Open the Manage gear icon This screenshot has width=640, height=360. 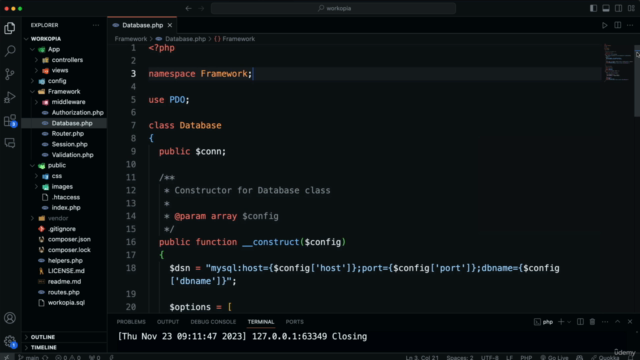(x=10, y=341)
